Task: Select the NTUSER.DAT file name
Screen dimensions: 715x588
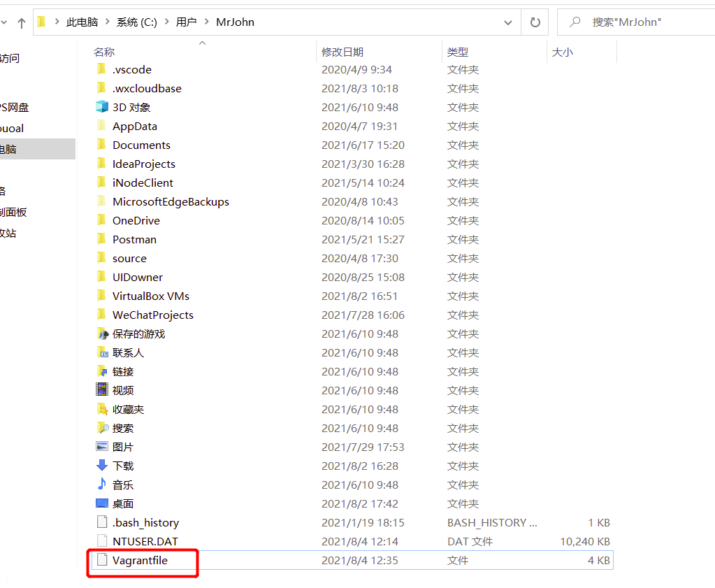Action: tap(145, 541)
